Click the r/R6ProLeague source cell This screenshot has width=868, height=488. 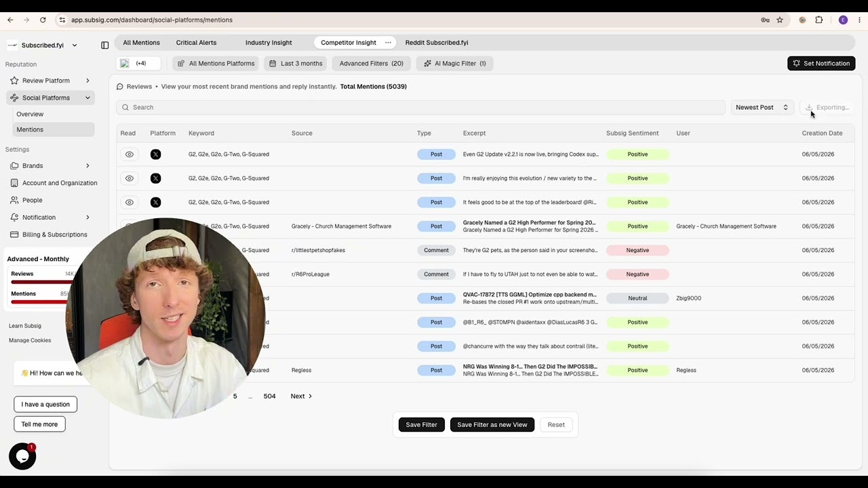point(311,274)
